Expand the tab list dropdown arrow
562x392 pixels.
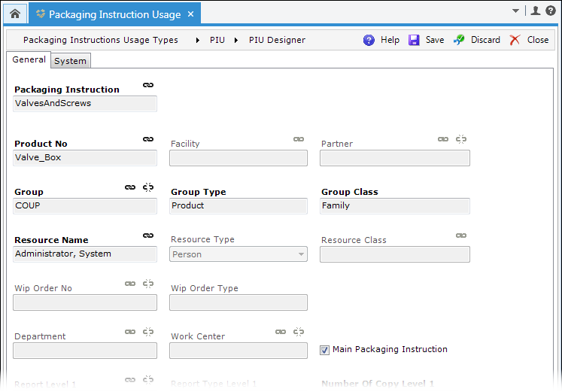(x=515, y=11)
